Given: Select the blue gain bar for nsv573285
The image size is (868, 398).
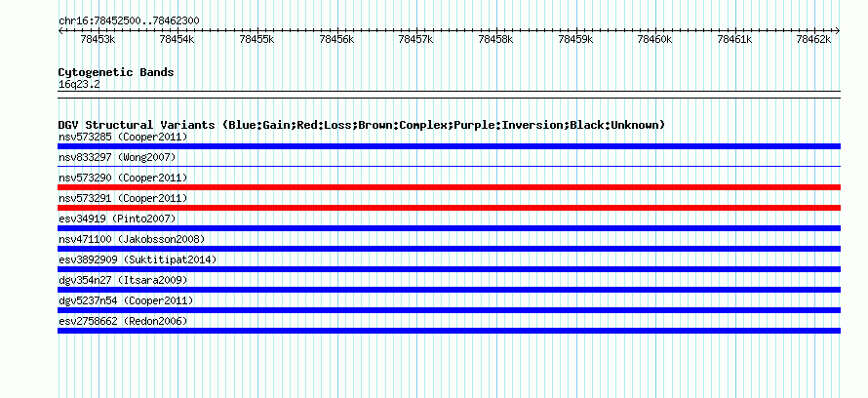Looking at the screenshot, I should click(449, 146).
